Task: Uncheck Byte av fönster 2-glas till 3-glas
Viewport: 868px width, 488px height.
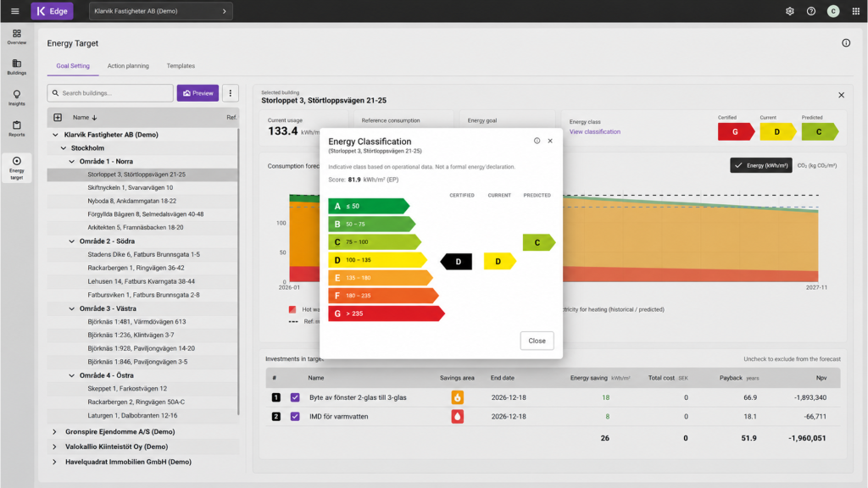Action: pos(295,397)
